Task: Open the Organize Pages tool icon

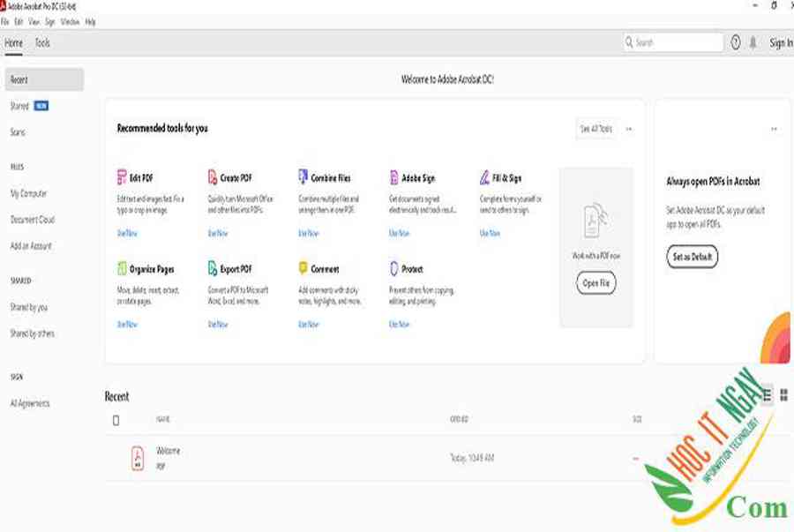Action: [x=122, y=268]
